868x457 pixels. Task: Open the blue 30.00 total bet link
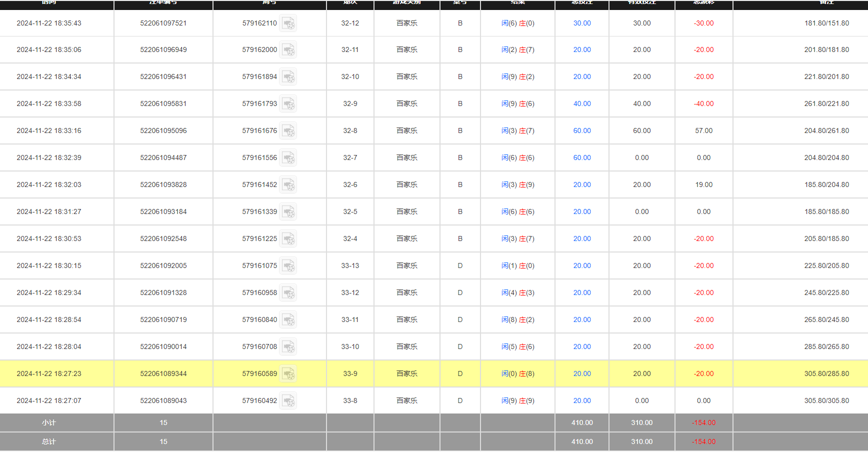click(581, 23)
